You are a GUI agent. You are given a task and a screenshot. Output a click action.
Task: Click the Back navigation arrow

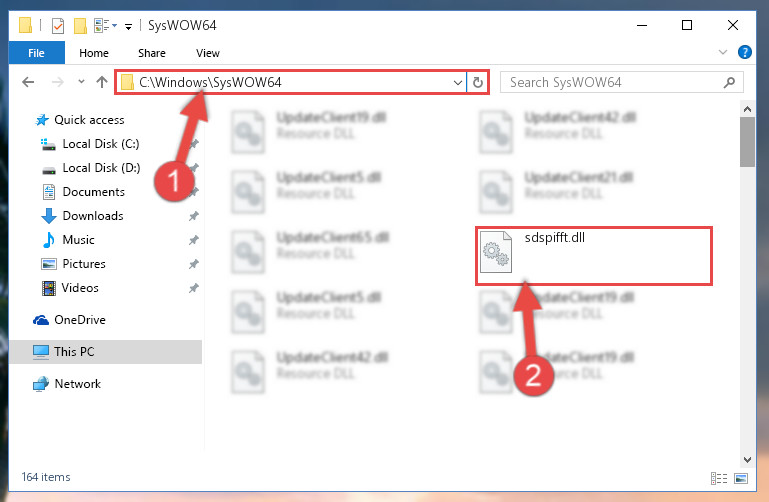point(28,82)
